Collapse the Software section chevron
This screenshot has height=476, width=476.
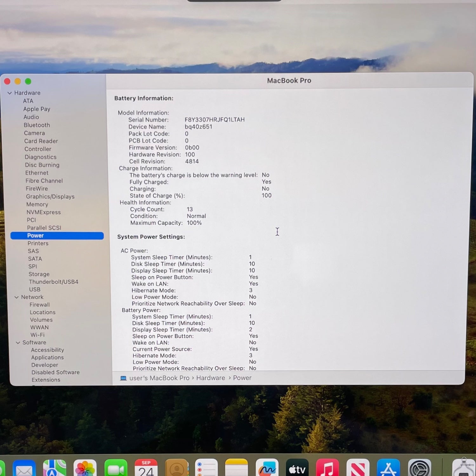coord(18,343)
